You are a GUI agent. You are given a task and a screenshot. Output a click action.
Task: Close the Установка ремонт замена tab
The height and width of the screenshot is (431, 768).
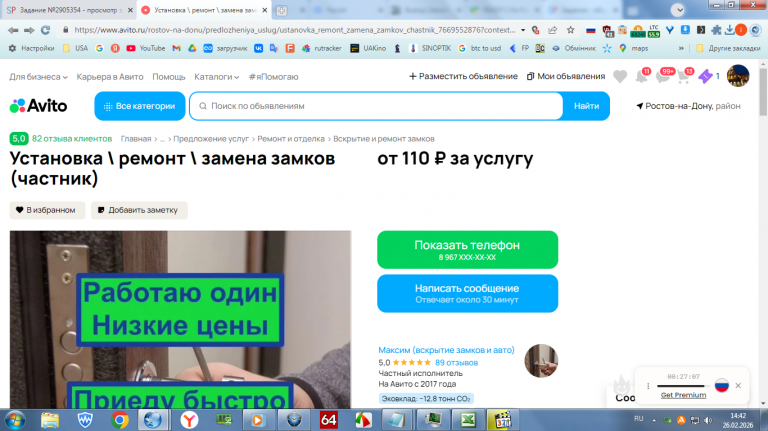(264, 10)
